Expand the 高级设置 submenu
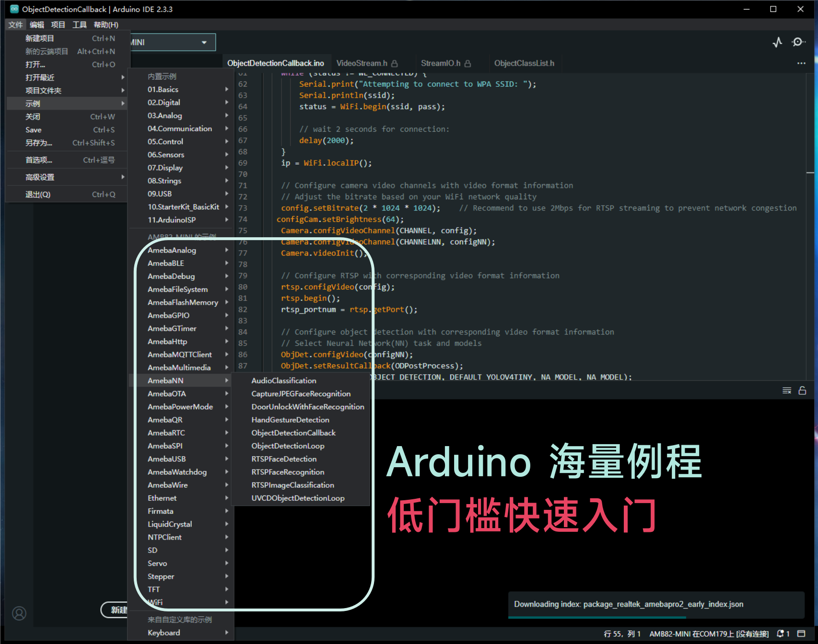The height and width of the screenshot is (644, 818). (x=67, y=177)
